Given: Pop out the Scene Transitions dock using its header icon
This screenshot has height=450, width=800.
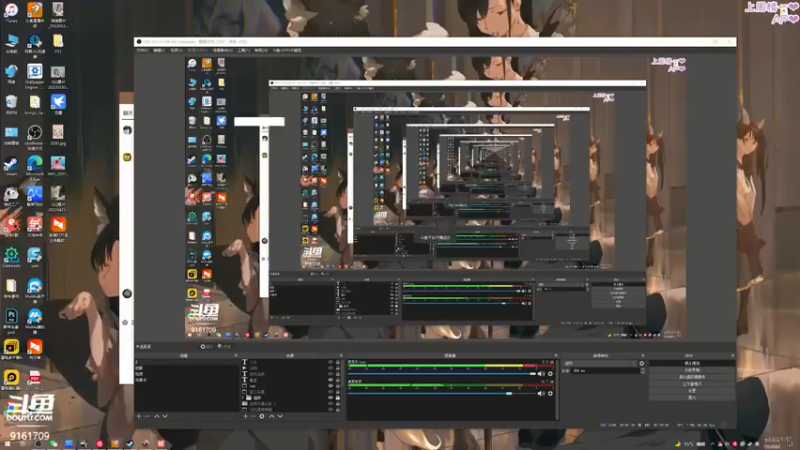Looking at the screenshot, I should click(x=643, y=355).
